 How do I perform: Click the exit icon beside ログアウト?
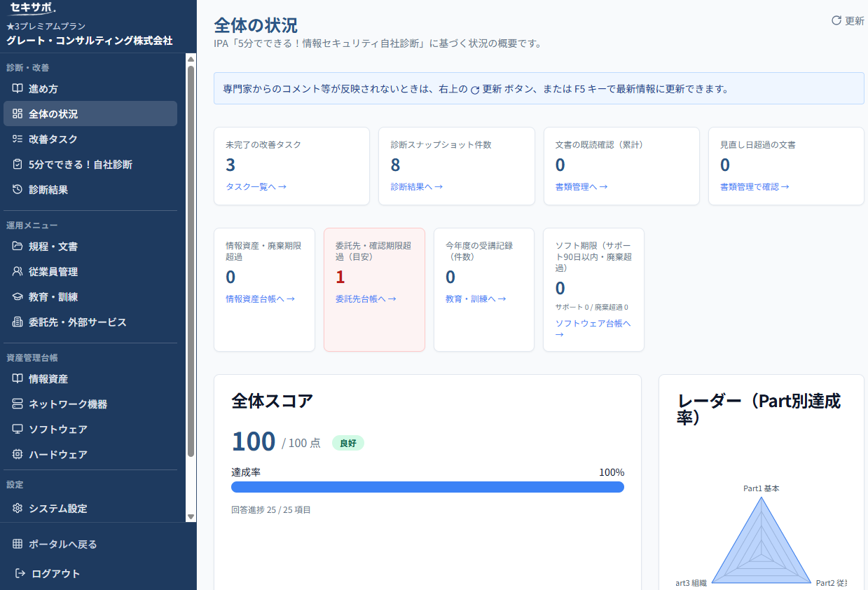point(20,574)
